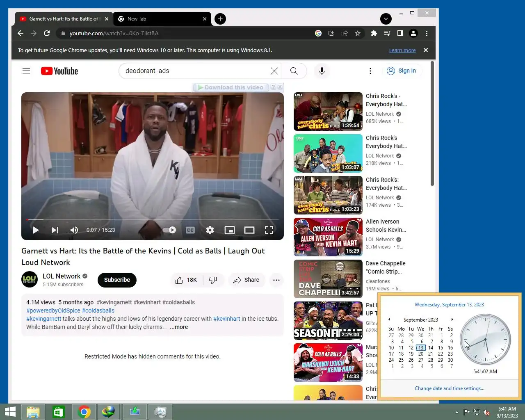Reload the YouTube page
This screenshot has height=420, width=525.
click(47, 33)
